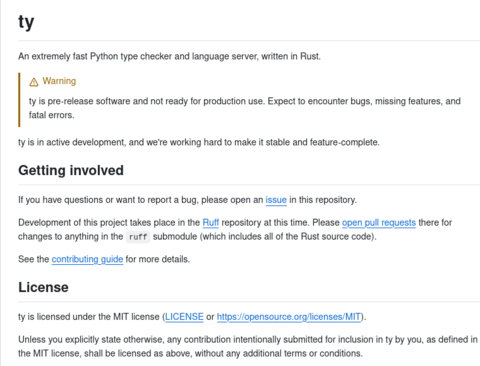
Task: Click the ty main heading
Action: [x=26, y=23]
